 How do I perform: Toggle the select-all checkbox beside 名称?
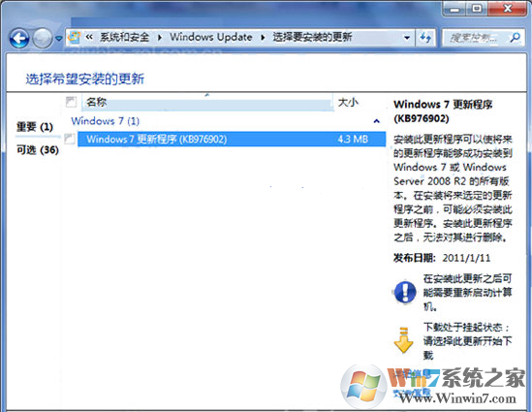click(71, 102)
